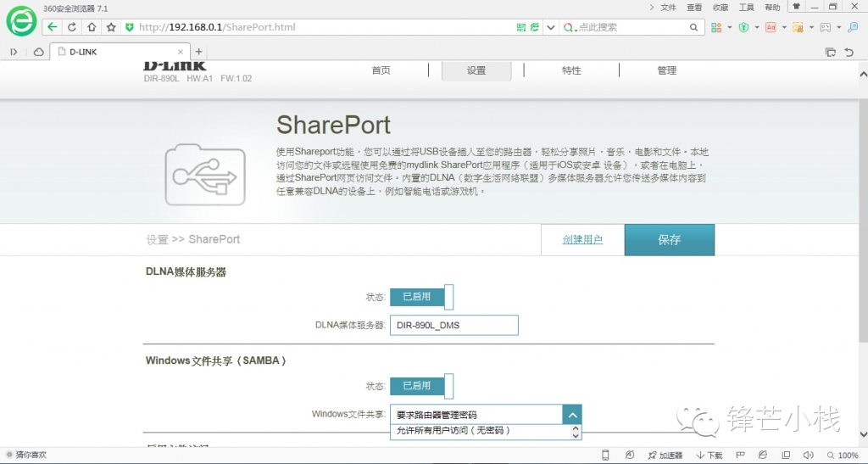Click the green security shield in address bar
The width and height of the screenshot is (868, 464).
tap(130, 27)
